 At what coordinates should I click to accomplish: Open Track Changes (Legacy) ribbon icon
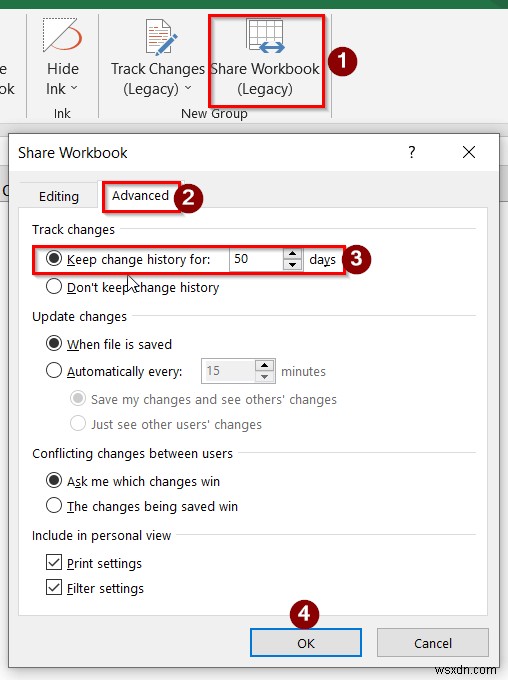(x=160, y=36)
